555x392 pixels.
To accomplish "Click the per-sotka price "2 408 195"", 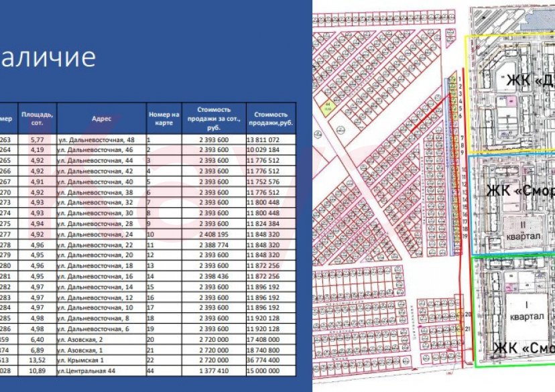I will click(214, 235).
